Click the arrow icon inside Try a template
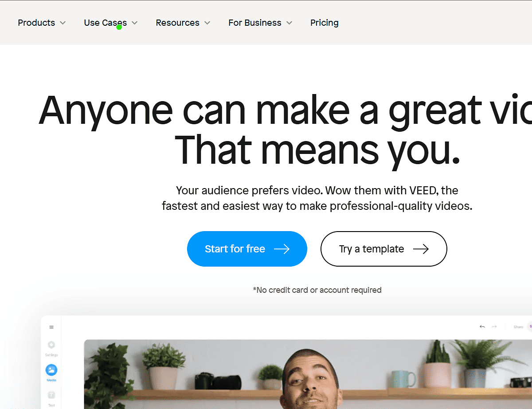The height and width of the screenshot is (409, 532). coord(422,249)
